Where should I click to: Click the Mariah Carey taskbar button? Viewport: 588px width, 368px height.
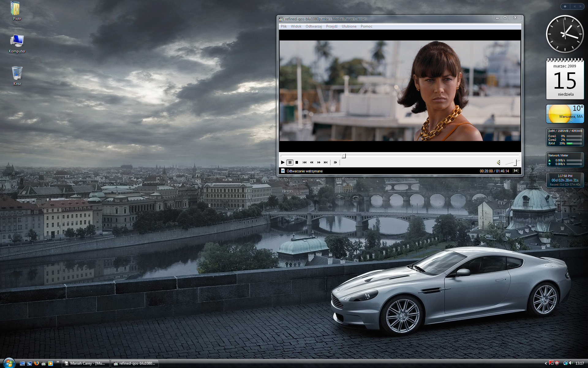tap(85, 363)
